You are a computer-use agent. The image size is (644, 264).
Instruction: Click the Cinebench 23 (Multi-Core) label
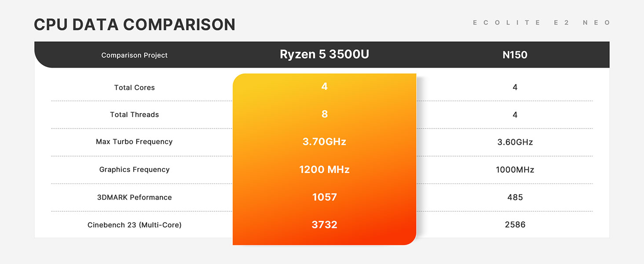click(x=135, y=225)
